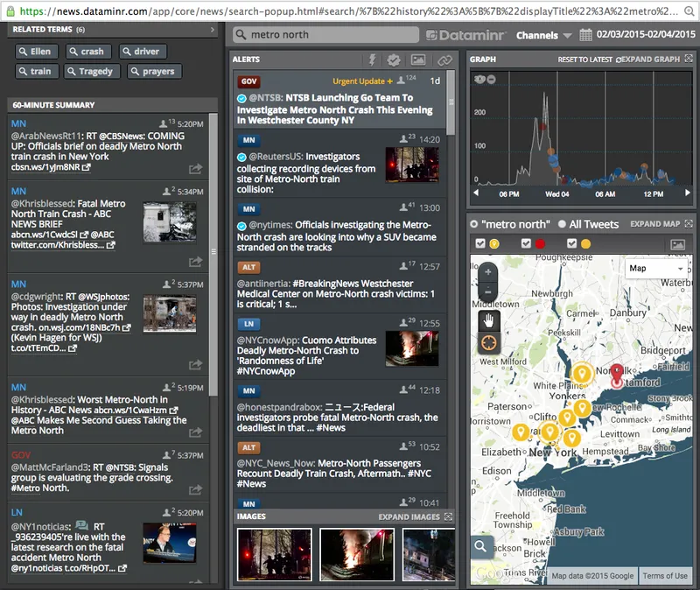Click the expand images fullscreen icon

tap(448, 516)
